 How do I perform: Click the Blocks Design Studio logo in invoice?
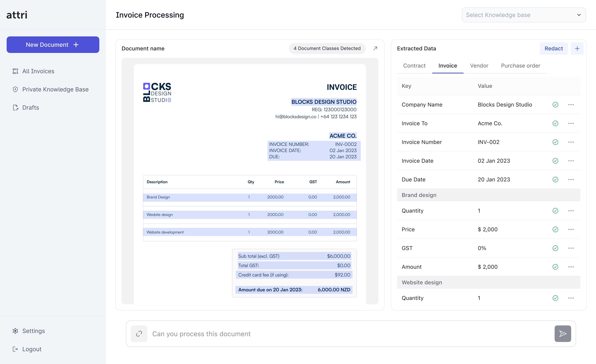tap(157, 92)
